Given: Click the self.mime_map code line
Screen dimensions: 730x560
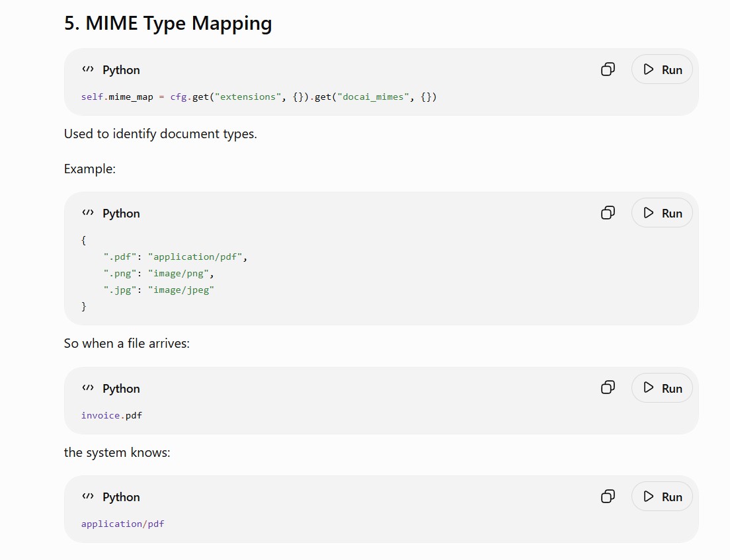Looking at the screenshot, I should coord(259,97).
